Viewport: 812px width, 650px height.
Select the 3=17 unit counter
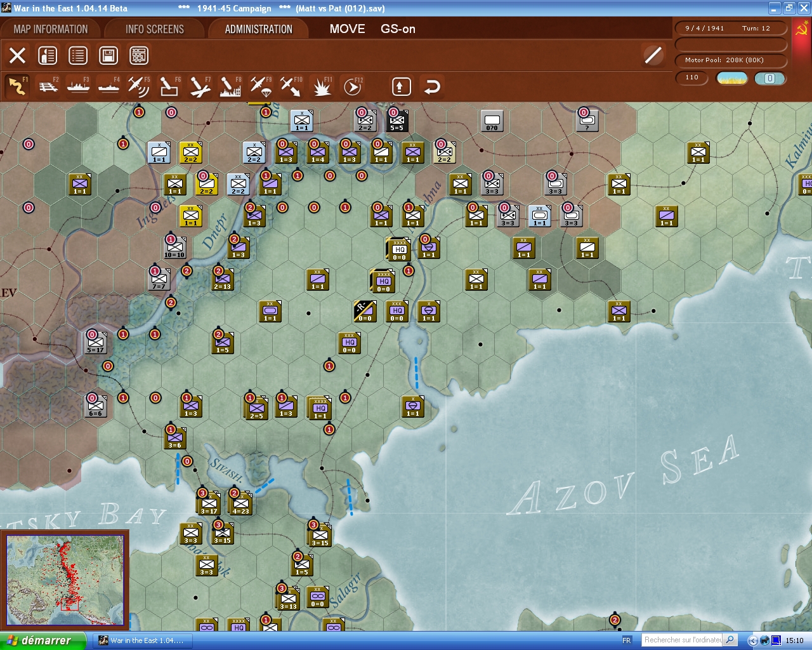click(208, 503)
